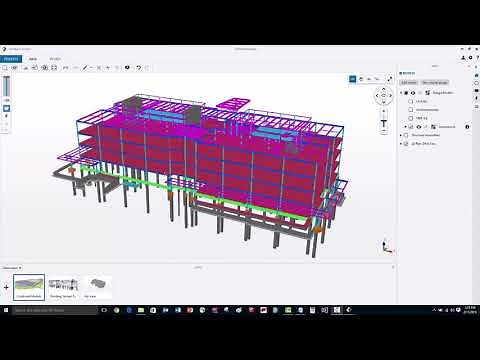Click the blue highlighted view mode icon
The image size is (480, 360).
[x=352, y=79]
